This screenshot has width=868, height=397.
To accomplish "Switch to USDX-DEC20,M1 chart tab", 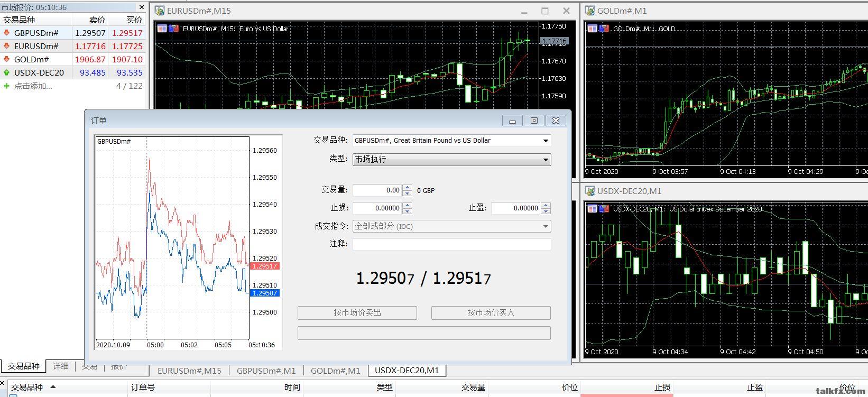I will pyautogui.click(x=407, y=371).
